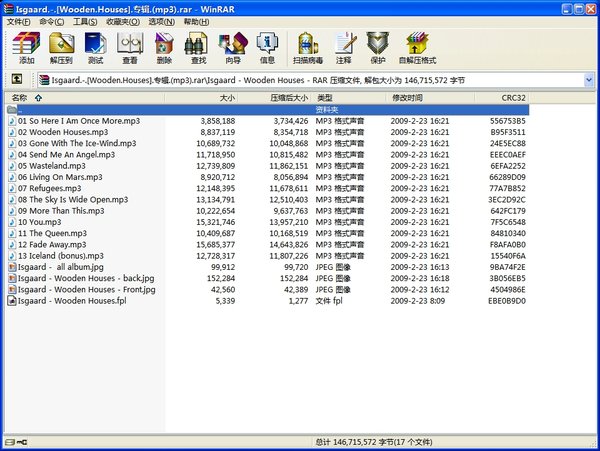The height and width of the screenshot is (451, 600).
Task: Select 07 Refugees.mp3 file
Action: click(x=49, y=188)
